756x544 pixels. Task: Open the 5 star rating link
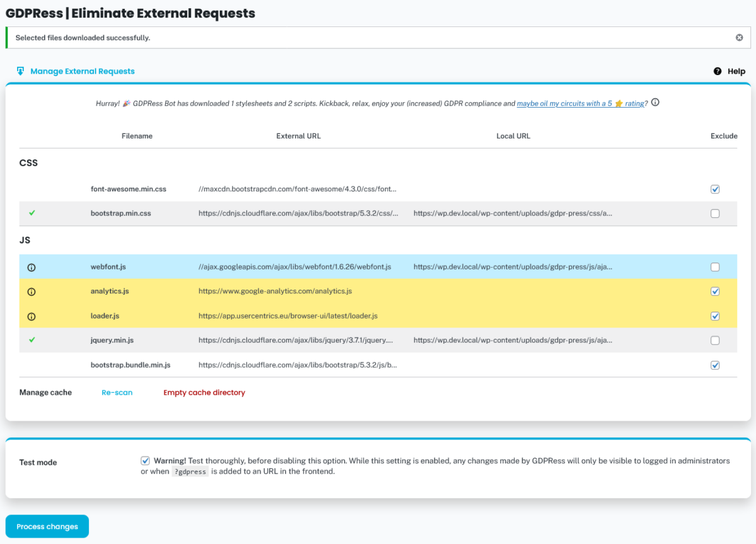pyautogui.click(x=580, y=103)
